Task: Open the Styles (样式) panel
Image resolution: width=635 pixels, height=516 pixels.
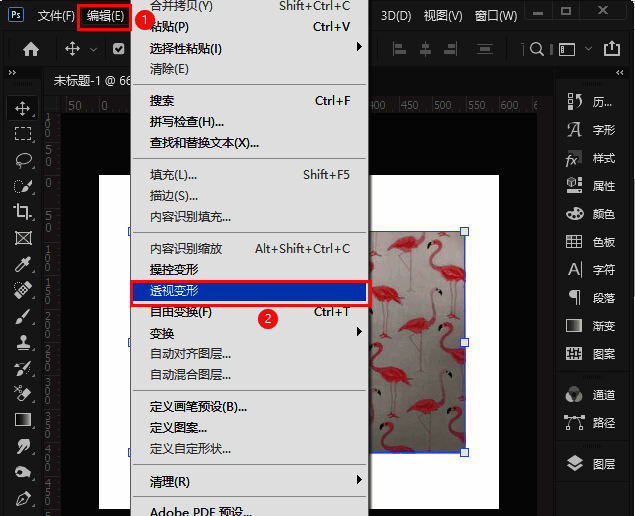Action: tap(590, 158)
